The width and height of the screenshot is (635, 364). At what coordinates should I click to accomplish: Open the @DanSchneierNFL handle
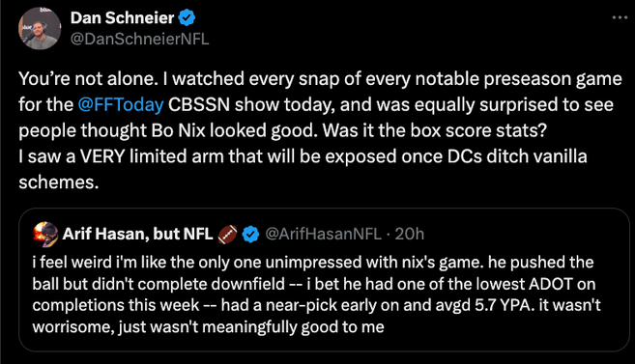point(140,40)
